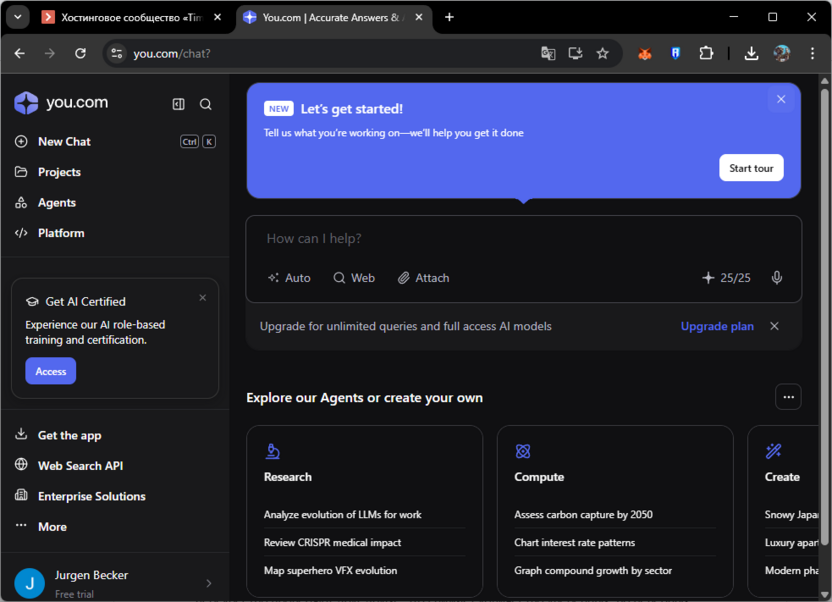Screen dimensions: 832x602
Task: Click the Research microscope icon
Action: point(273,451)
